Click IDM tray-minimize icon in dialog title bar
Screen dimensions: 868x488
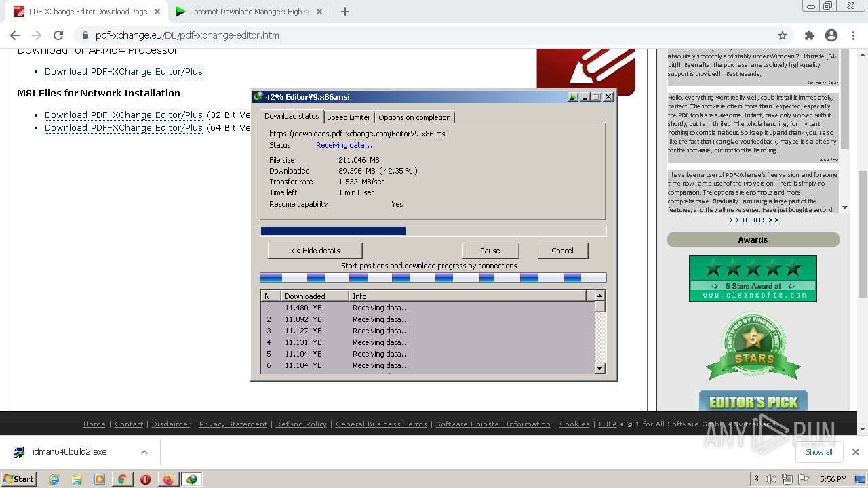pos(573,97)
